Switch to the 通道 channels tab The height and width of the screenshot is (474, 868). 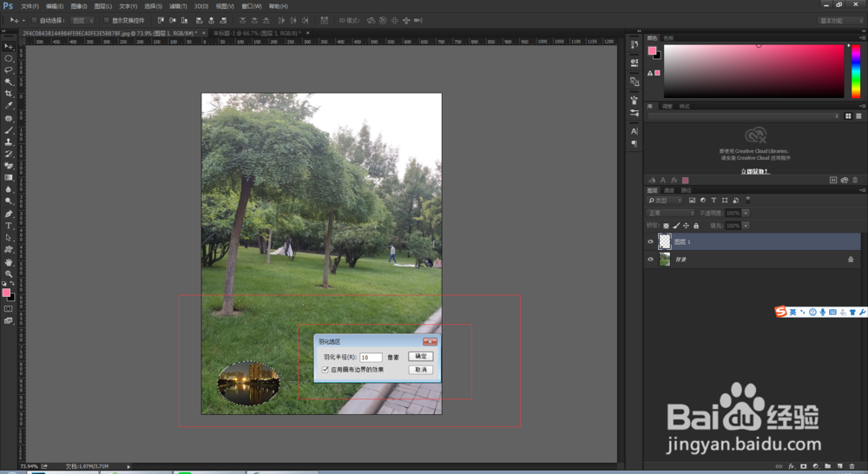click(669, 190)
